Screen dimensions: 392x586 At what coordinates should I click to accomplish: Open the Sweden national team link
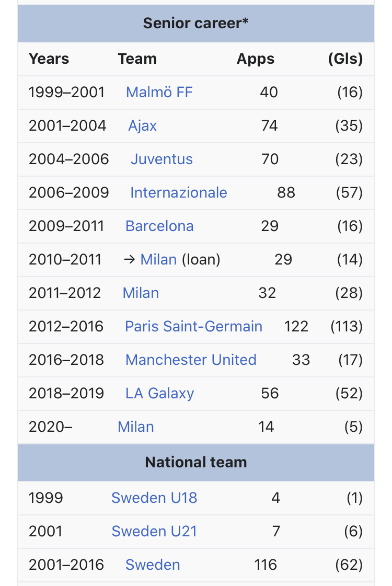pyautogui.click(x=153, y=565)
